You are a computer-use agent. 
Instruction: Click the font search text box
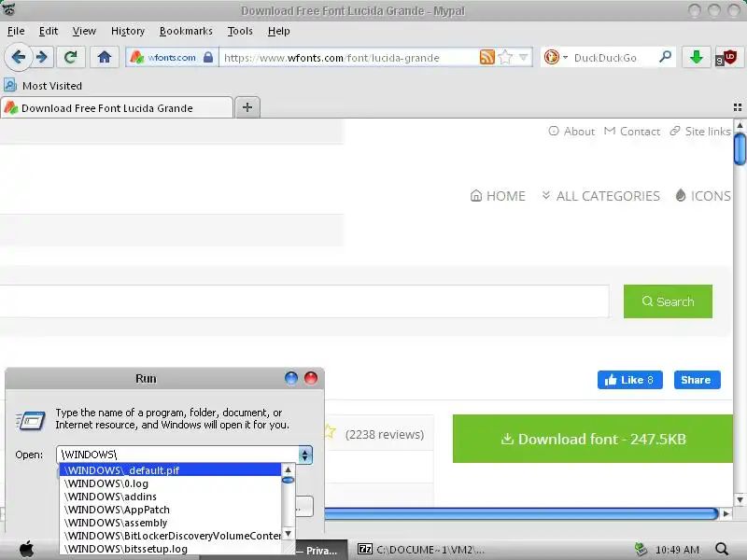tap(304, 301)
